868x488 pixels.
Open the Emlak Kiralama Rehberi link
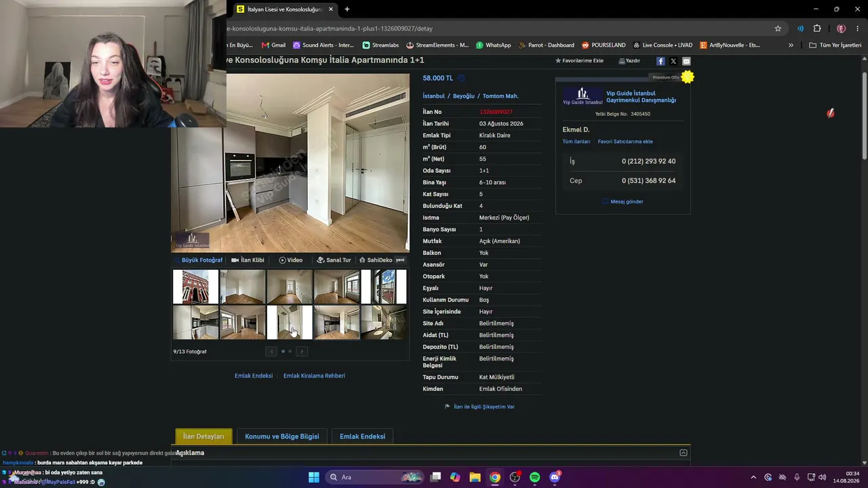click(314, 376)
